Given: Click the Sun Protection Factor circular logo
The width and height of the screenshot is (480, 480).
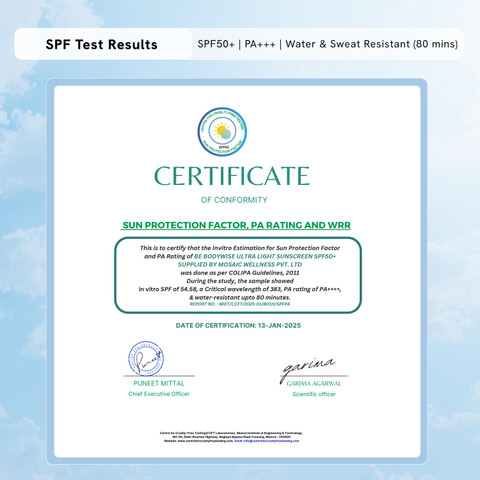Looking at the screenshot, I should [x=222, y=132].
